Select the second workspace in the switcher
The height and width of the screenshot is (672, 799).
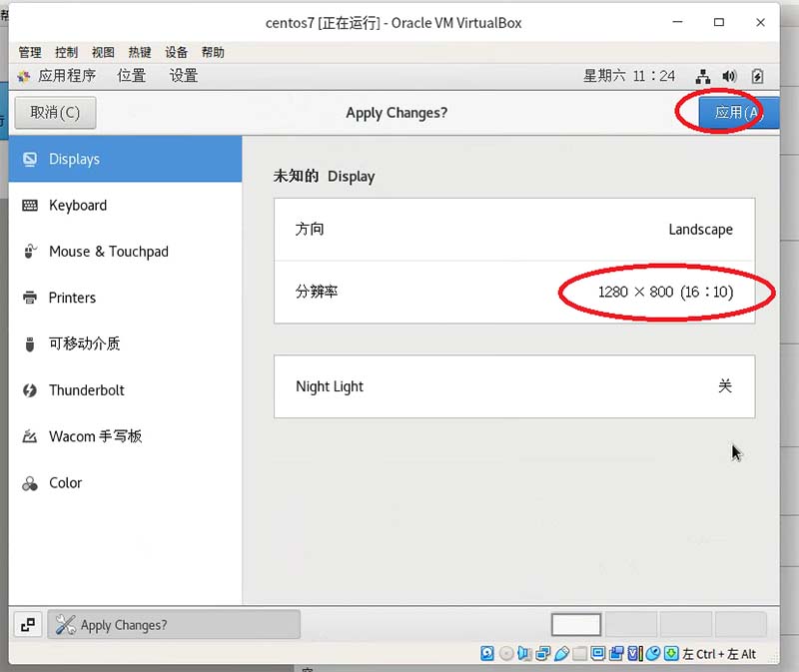pos(631,625)
